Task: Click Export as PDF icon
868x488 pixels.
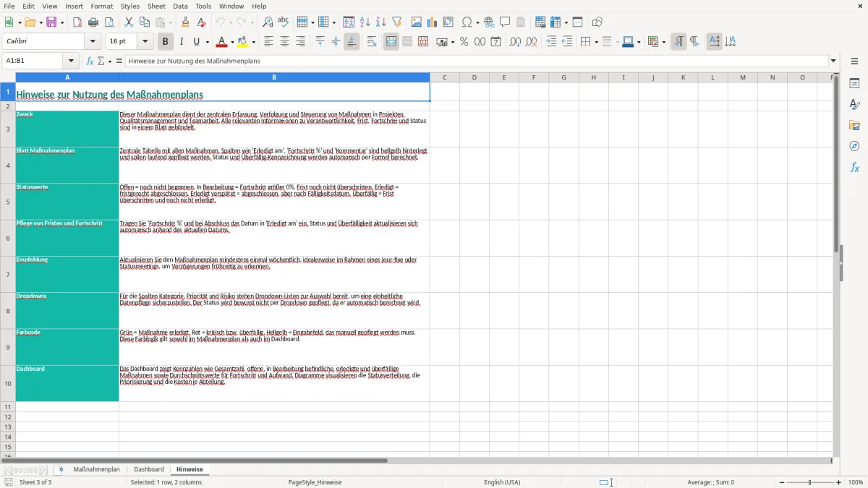Action: point(77,22)
